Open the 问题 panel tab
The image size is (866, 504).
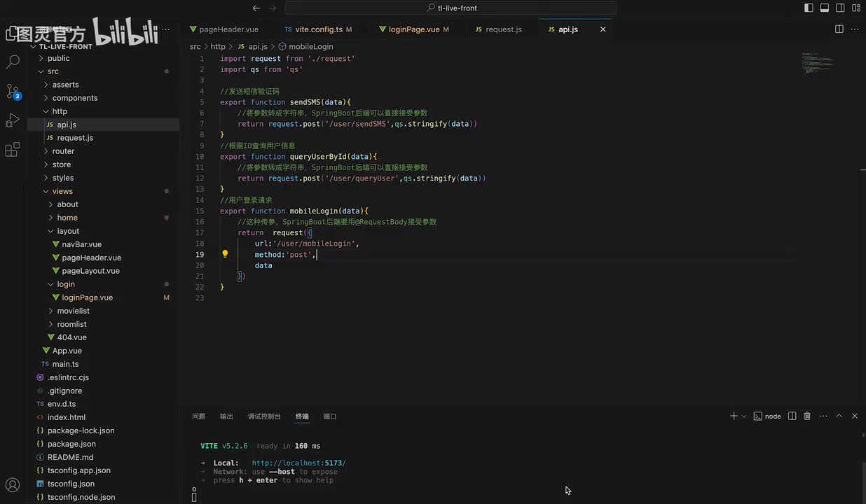click(x=199, y=416)
